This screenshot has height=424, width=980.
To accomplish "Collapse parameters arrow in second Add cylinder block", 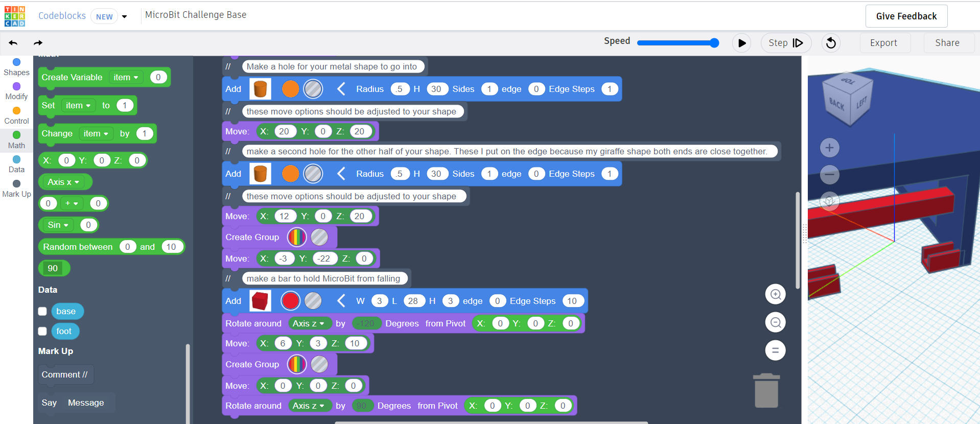I will pyautogui.click(x=341, y=174).
